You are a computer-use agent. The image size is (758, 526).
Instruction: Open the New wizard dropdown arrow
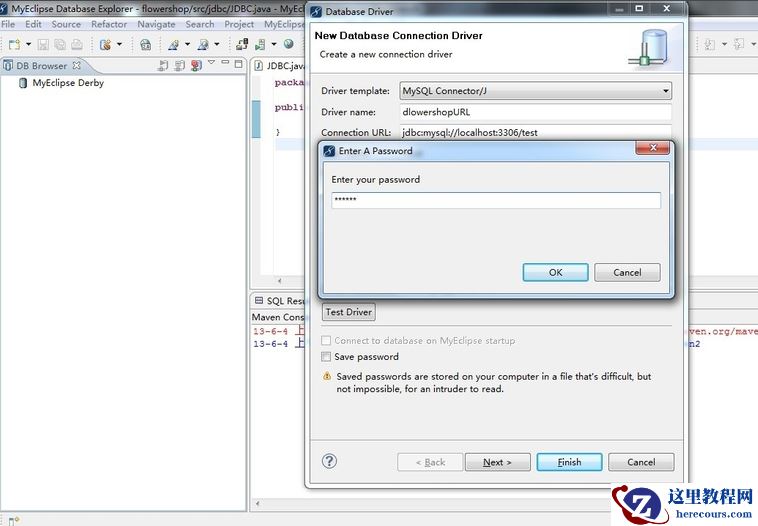[29, 44]
